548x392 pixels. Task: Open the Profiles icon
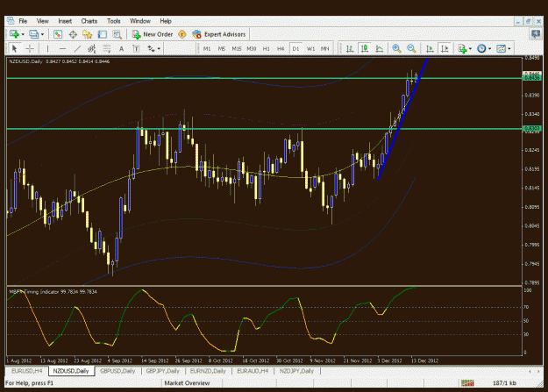(33, 34)
